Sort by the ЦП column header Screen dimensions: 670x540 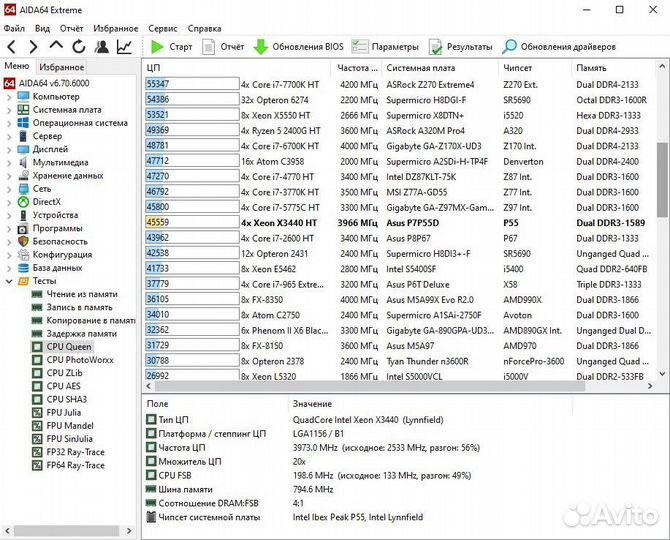coord(237,68)
